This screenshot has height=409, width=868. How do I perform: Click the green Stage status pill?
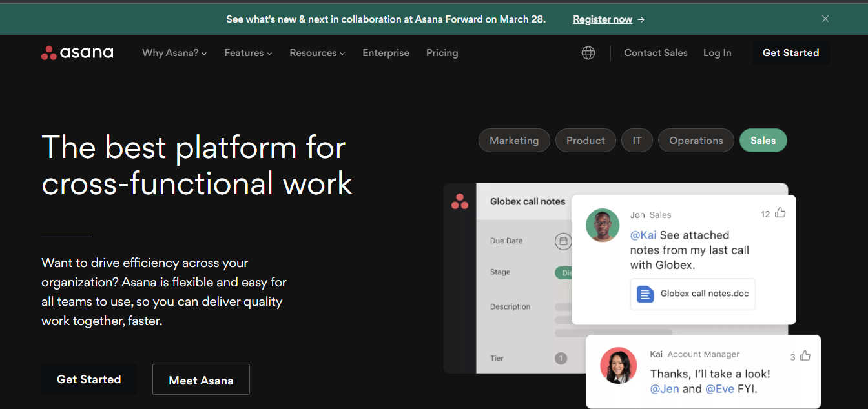pos(563,272)
